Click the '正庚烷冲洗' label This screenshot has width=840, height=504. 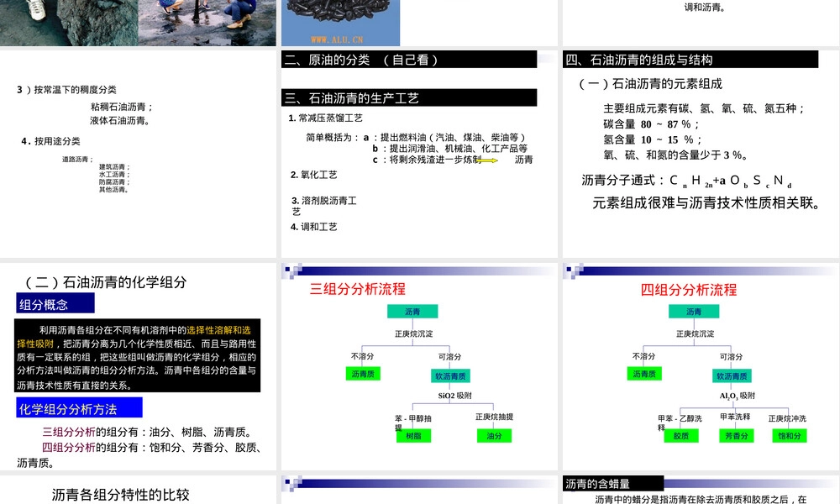(x=787, y=418)
